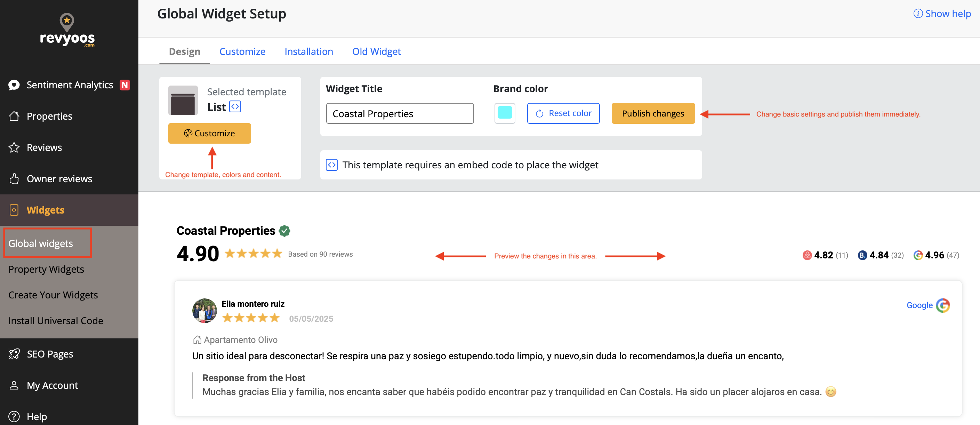980x425 pixels.
Task: Click the Widget Title input field
Action: [x=400, y=113]
